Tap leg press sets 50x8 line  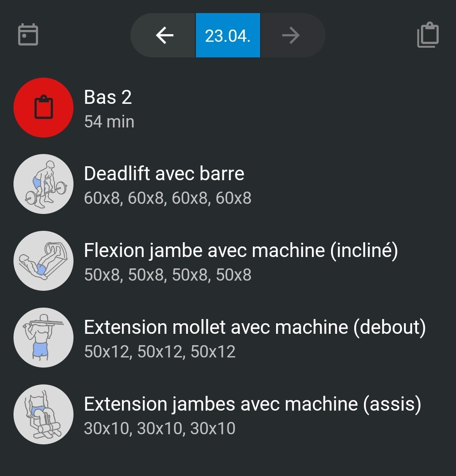168,275
